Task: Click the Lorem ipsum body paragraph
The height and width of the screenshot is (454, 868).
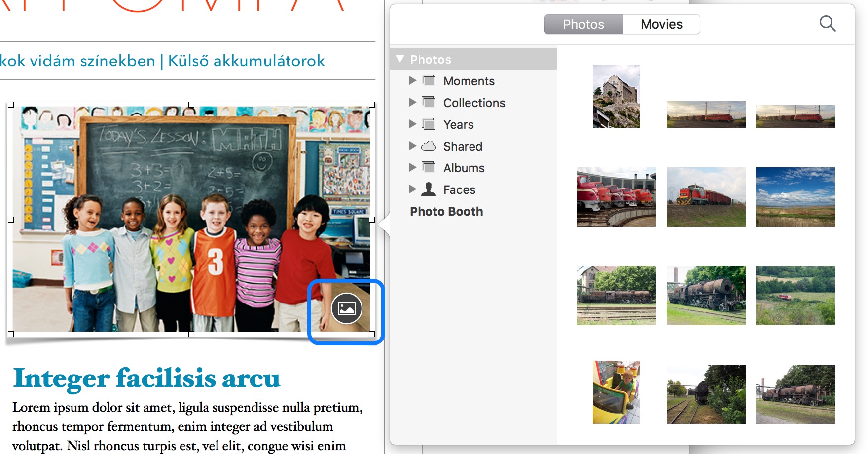Action: click(187, 426)
